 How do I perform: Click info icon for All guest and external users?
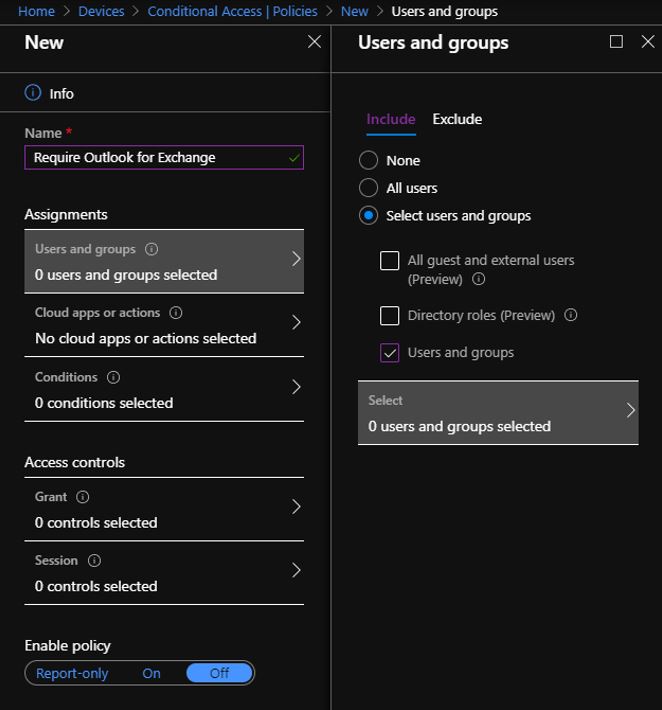pos(479,279)
